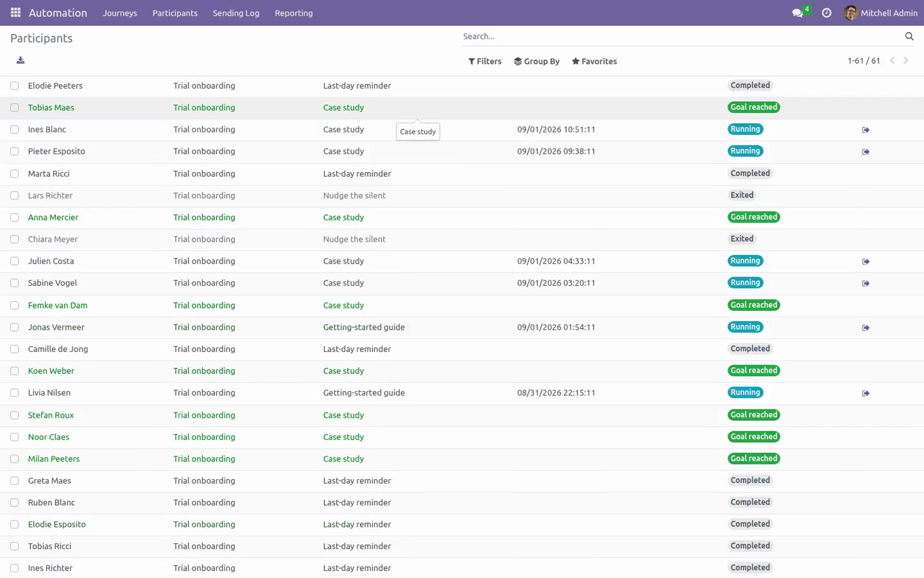The image size is (924, 578).
Task: Open Camille de Jong record
Action: pyautogui.click(x=58, y=349)
